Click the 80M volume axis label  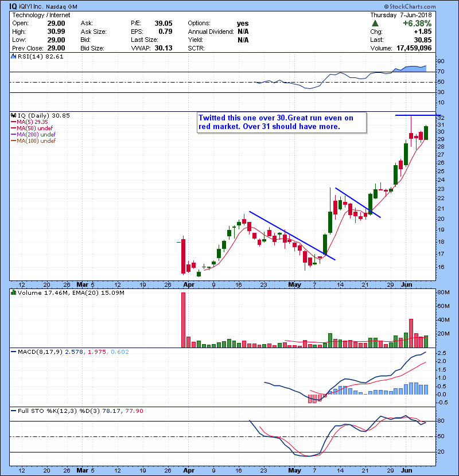443,292
